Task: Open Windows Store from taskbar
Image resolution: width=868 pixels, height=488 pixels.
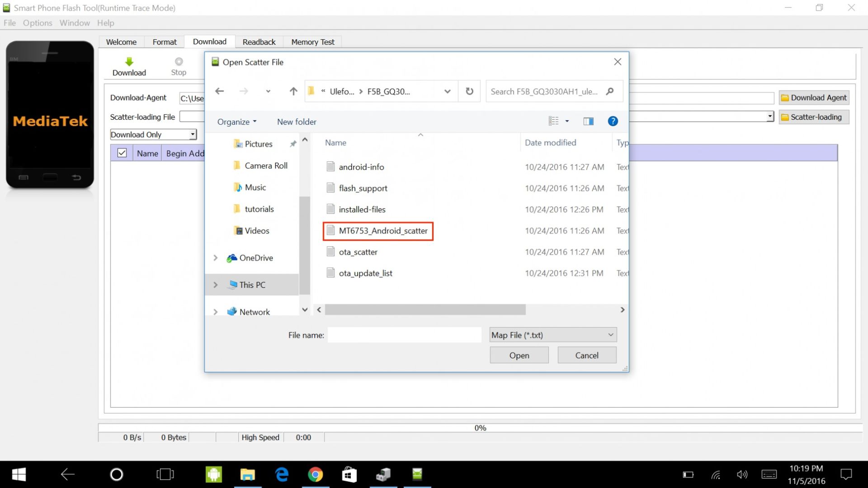Action: point(349,474)
